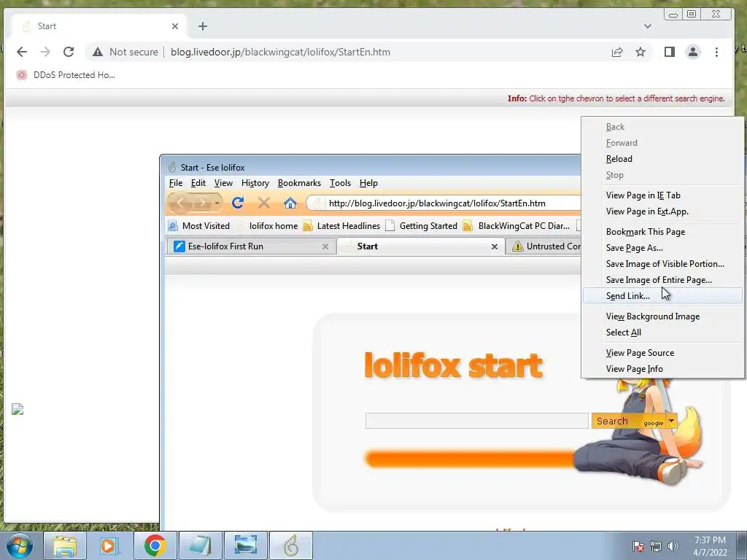Screen dimensions: 747x560
Task: Click volume speaker tray icon
Action: [x=673, y=546]
